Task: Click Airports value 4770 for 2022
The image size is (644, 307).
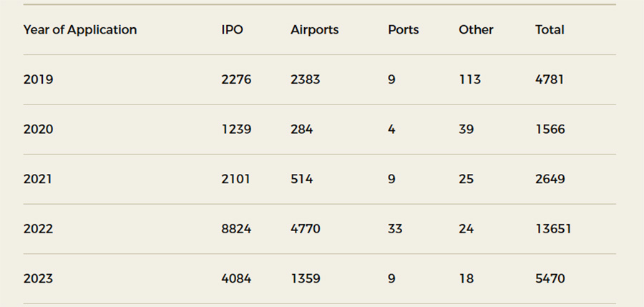Action: (x=306, y=229)
